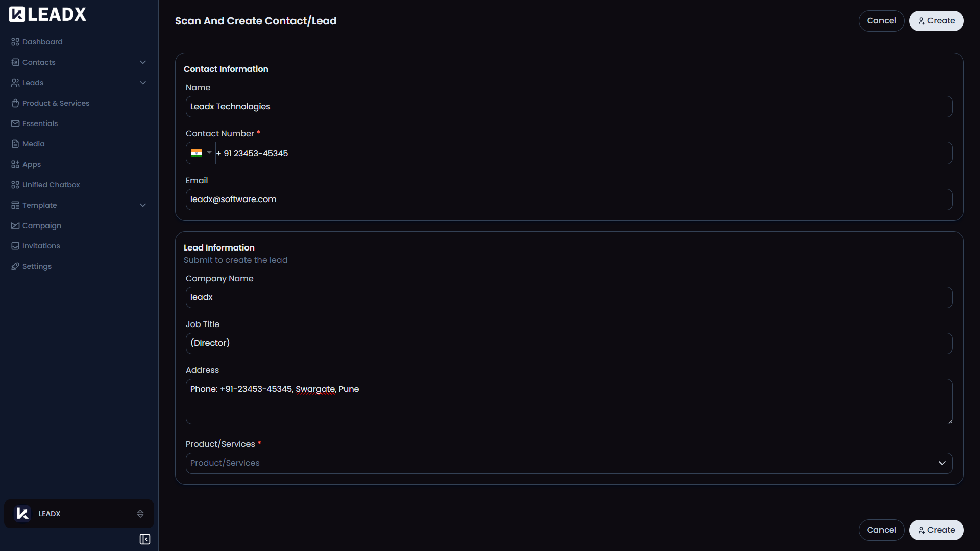Expand the Contacts submenu chevron
980x551 pixels.
coord(143,62)
